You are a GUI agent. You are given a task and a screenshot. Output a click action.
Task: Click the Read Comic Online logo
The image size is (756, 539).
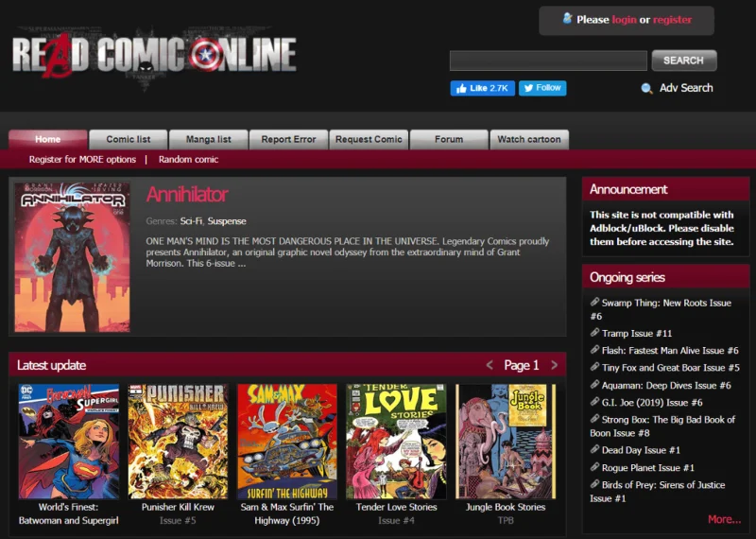154,56
